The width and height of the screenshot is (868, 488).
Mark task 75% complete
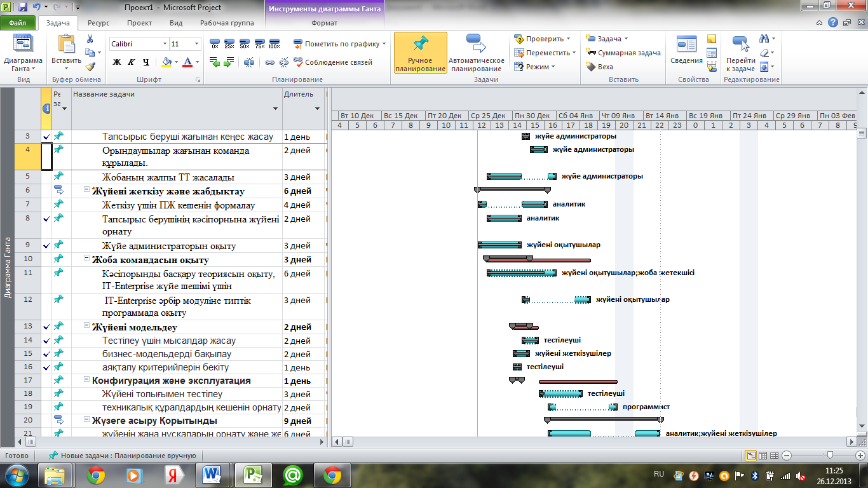(259, 44)
